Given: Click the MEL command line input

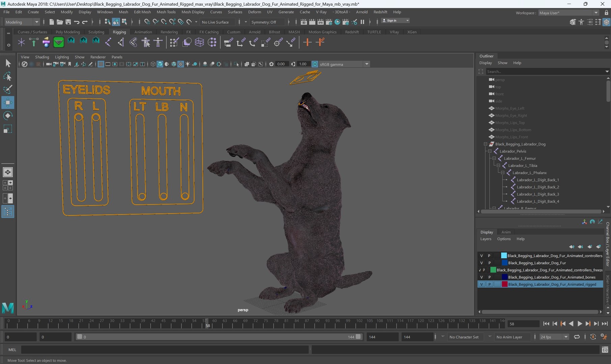Looking at the screenshot, I should (x=165, y=350).
